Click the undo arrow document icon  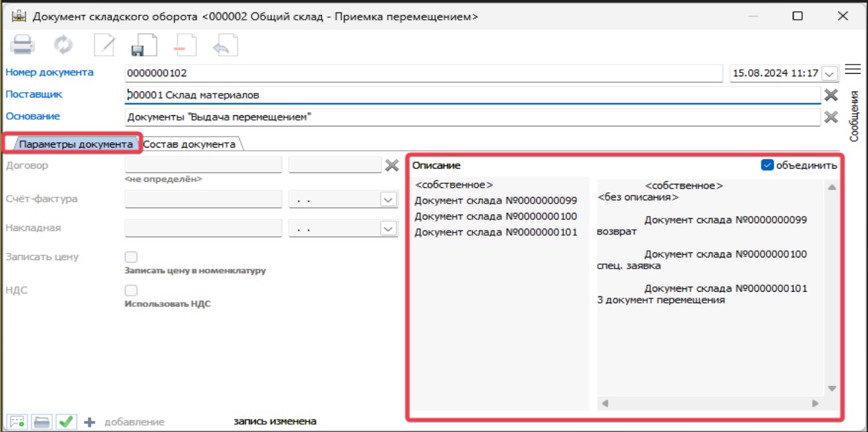pyautogui.click(x=224, y=46)
